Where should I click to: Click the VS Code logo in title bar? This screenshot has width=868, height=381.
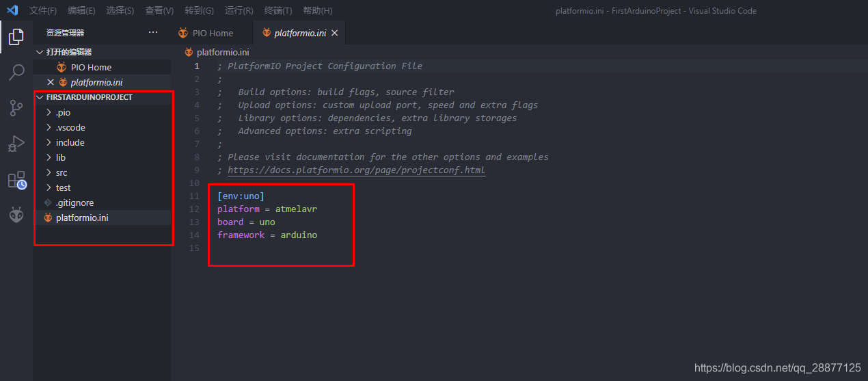[12, 10]
